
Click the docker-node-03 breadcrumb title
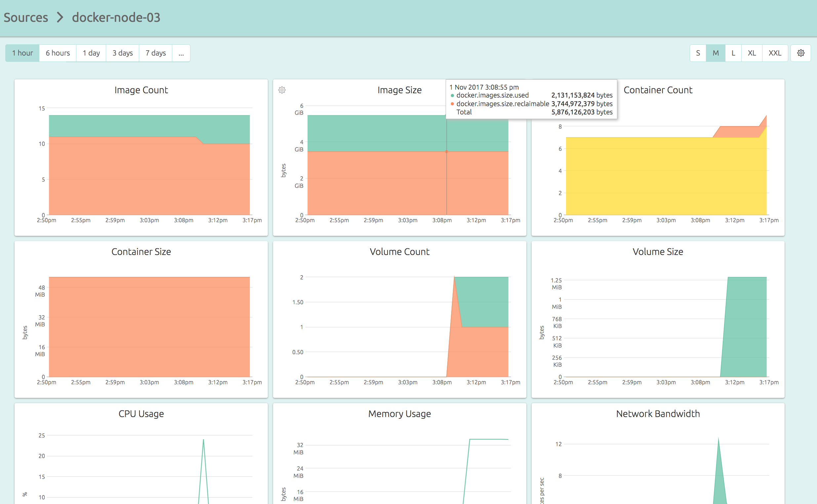click(116, 17)
